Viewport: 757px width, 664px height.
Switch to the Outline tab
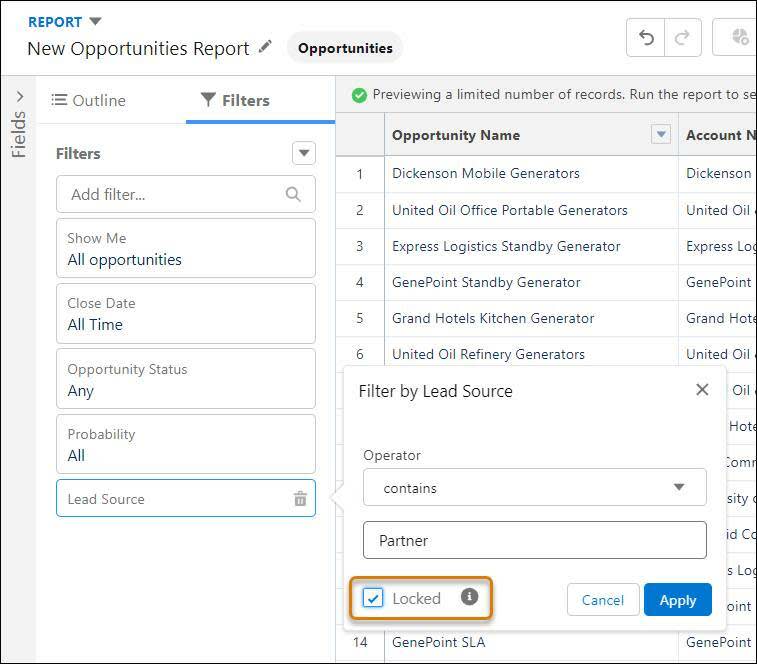coord(89,100)
